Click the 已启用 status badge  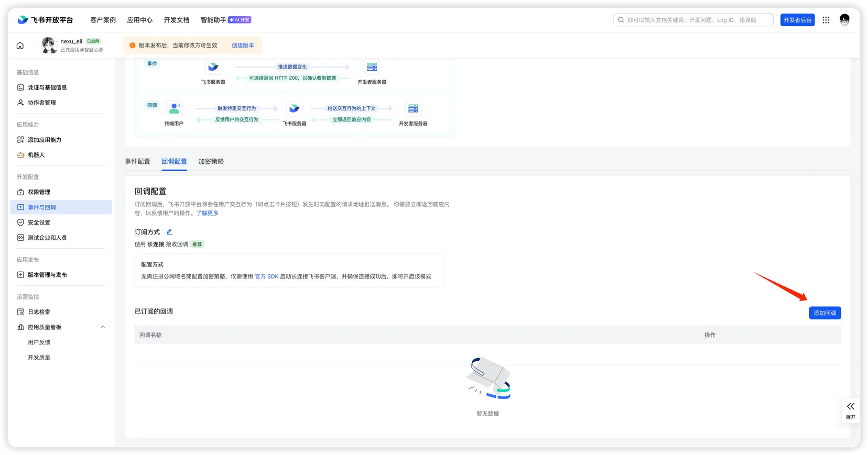(x=93, y=41)
